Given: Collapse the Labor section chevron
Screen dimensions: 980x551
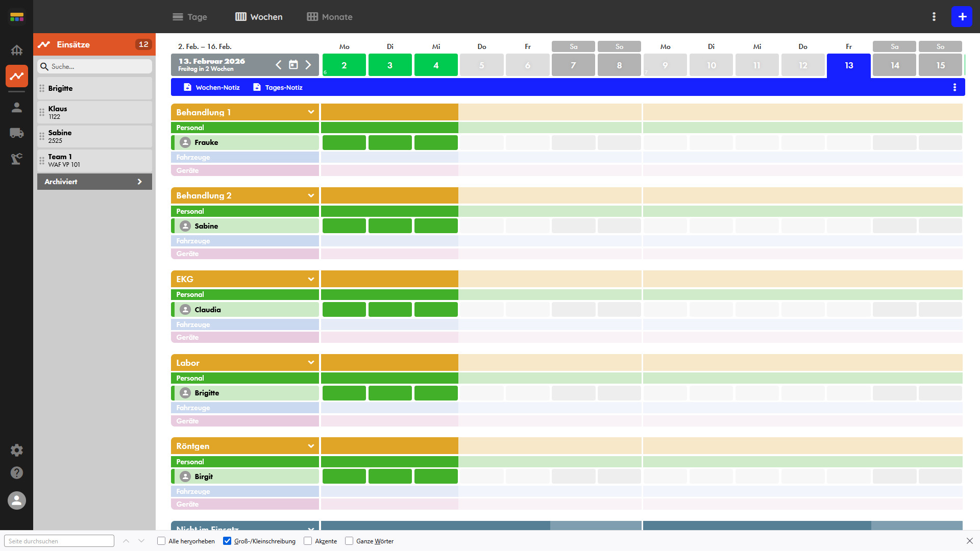Looking at the screenshot, I should pyautogui.click(x=311, y=363).
